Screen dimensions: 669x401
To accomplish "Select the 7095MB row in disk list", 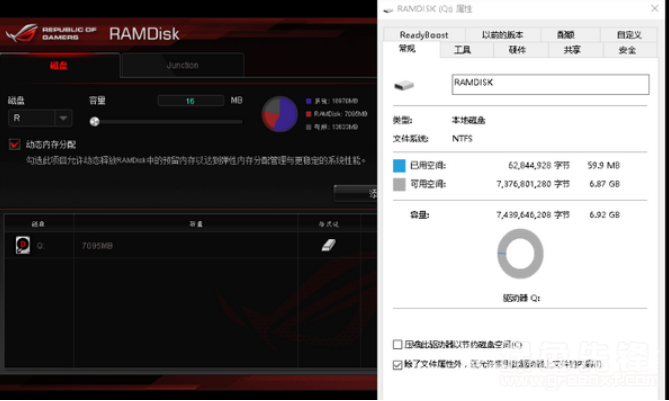I will click(x=190, y=245).
